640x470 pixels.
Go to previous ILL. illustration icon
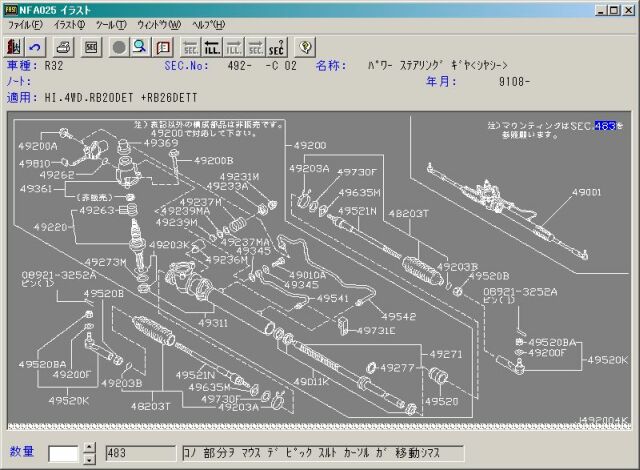click(x=212, y=47)
